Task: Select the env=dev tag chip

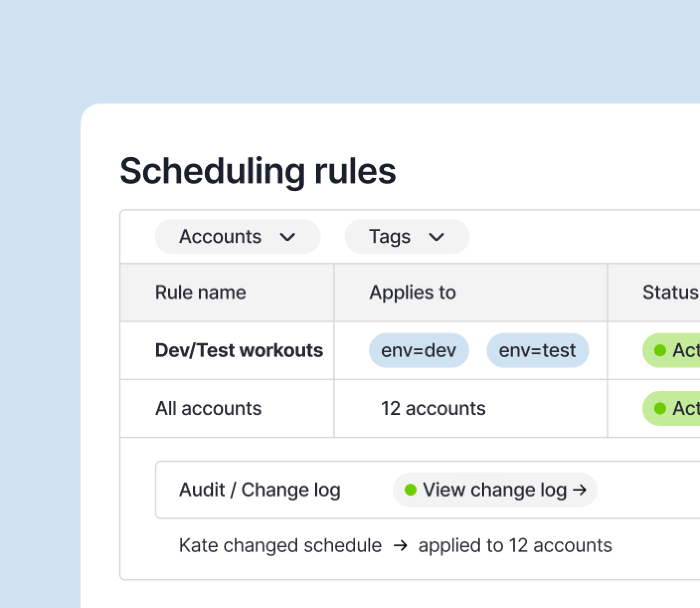Action: 419,350
